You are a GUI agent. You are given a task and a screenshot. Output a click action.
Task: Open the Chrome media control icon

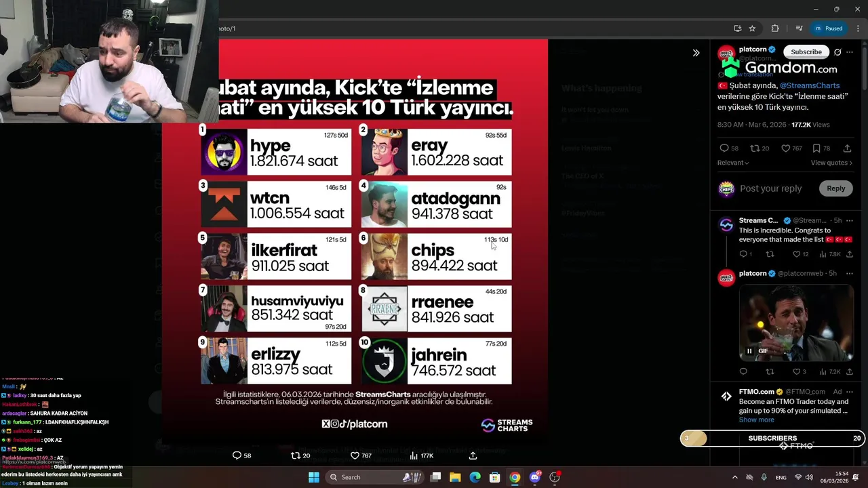tap(799, 28)
